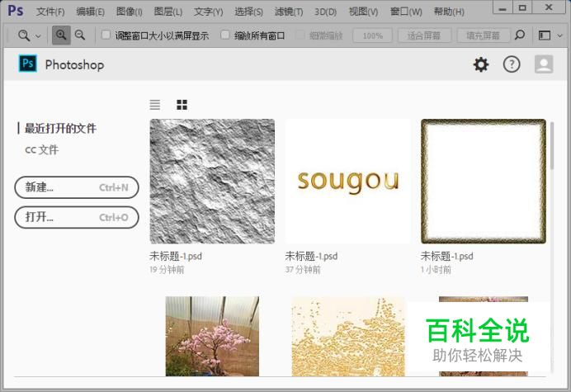
Task: Open the 文字(Y) menu
Action: [208, 12]
